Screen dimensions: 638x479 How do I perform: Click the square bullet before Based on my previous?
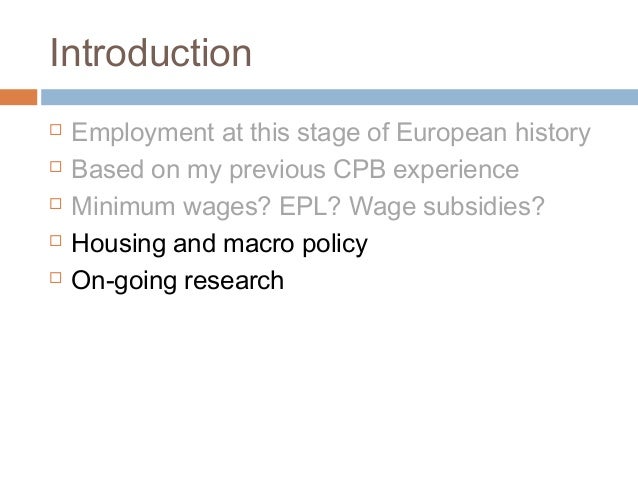(x=56, y=167)
